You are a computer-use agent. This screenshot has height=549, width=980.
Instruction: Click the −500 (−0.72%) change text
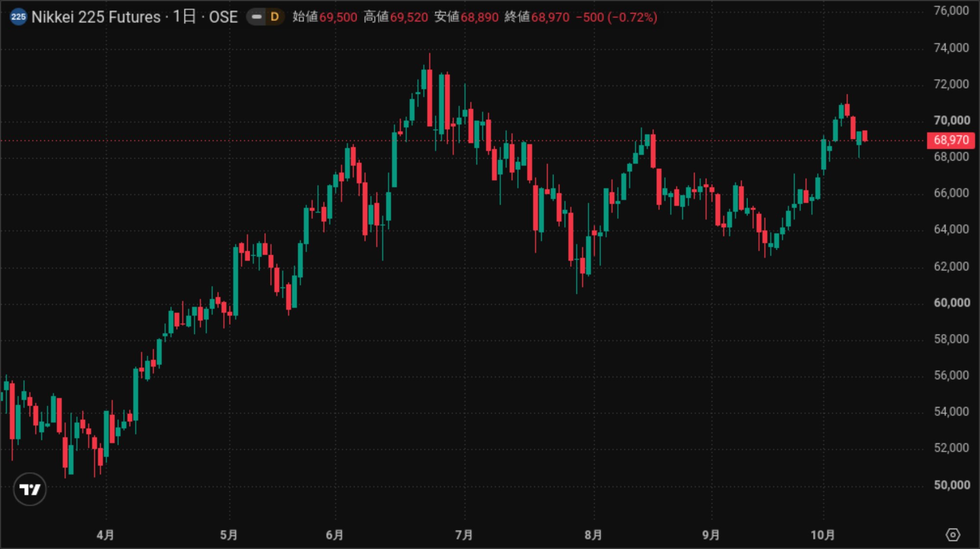616,17
